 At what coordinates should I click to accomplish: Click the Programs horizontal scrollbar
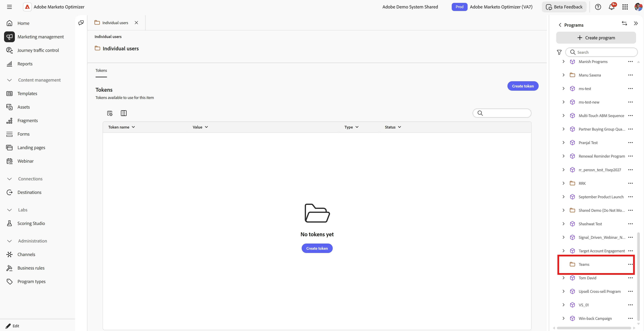pyautogui.click(x=594, y=328)
